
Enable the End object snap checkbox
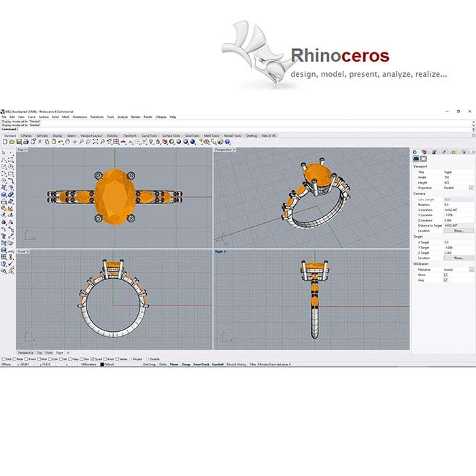(x=4, y=359)
